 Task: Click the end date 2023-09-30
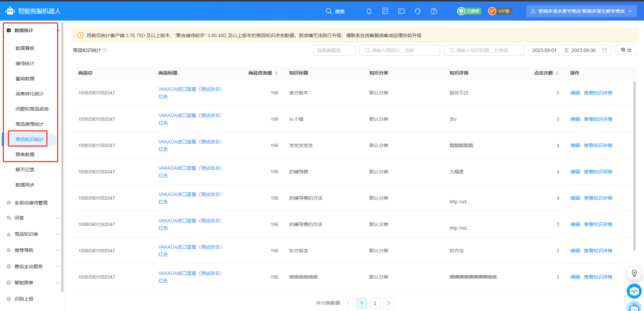584,50
